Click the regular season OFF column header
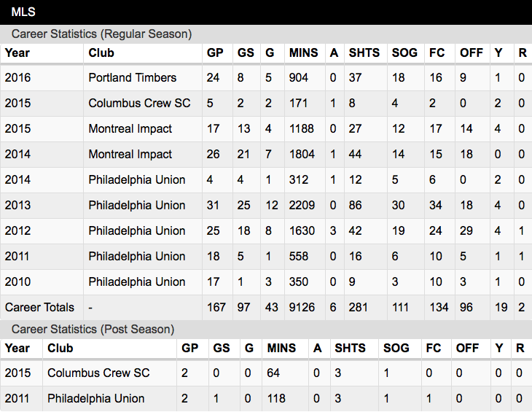The width and height of the screenshot is (532, 412). pyautogui.click(x=472, y=53)
